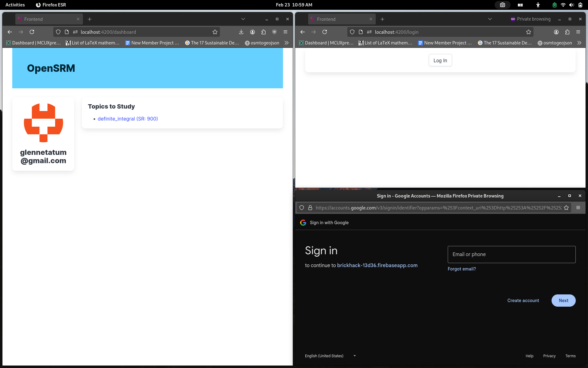Click the Downloads icon in left browser toolbar
The image size is (588, 368).
[241, 32]
